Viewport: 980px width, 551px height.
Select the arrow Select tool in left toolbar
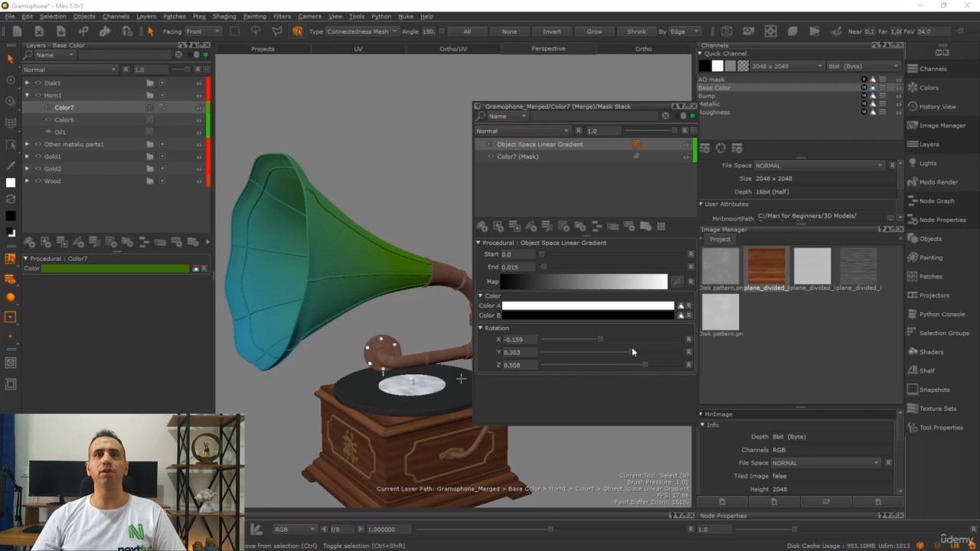click(x=10, y=59)
